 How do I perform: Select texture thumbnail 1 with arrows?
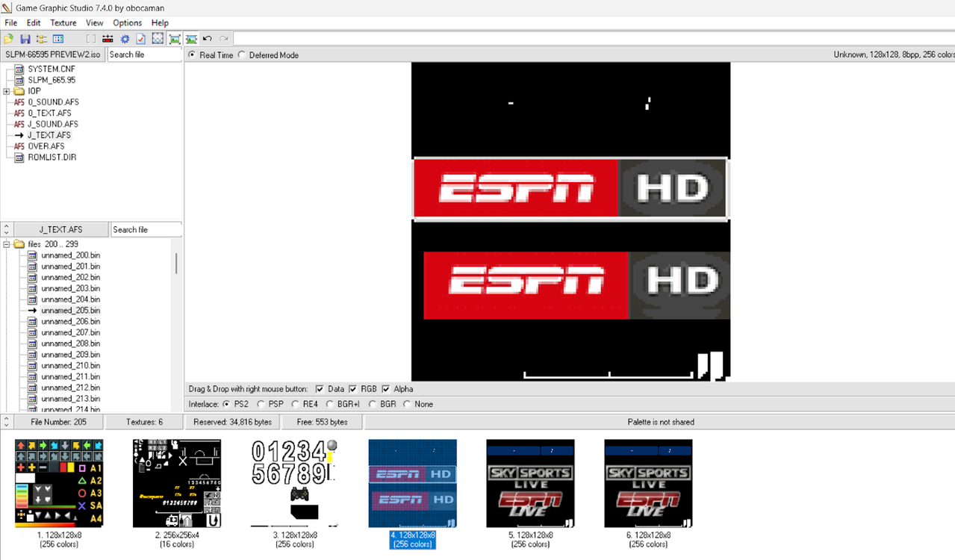pos(59,483)
